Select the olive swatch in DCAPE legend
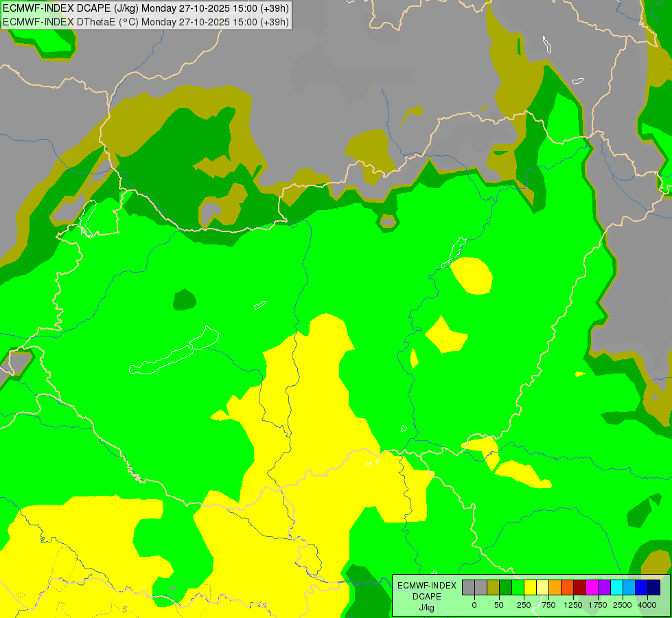The image size is (672, 618). (494, 587)
